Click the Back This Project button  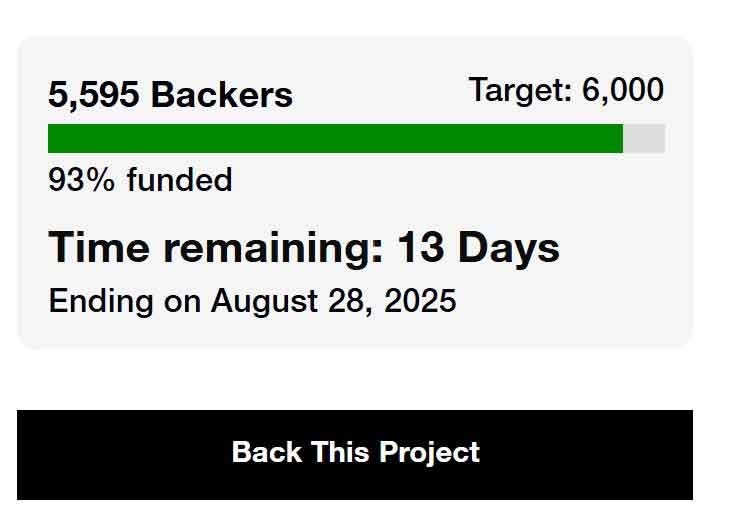point(355,454)
